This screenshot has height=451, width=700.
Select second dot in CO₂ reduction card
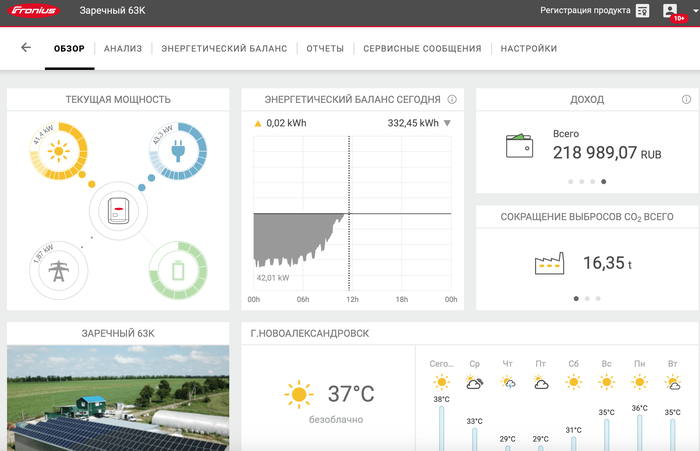[587, 298]
